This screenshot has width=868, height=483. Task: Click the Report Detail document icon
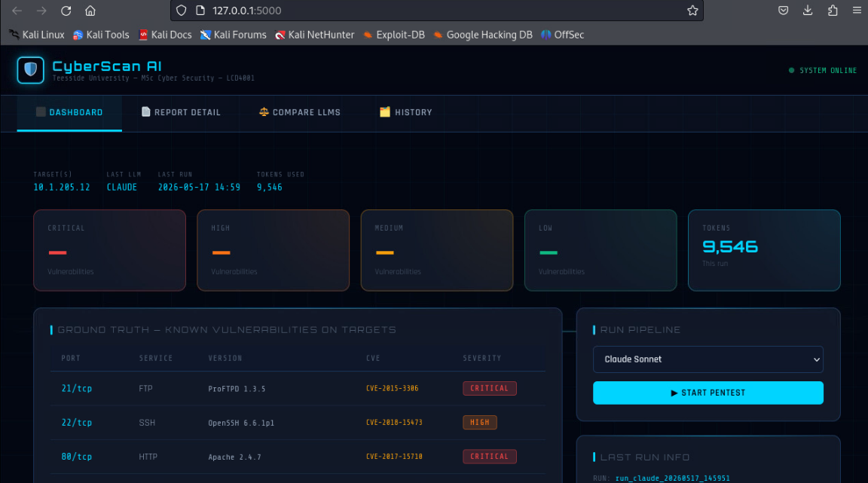pyautogui.click(x=146, y=112)
